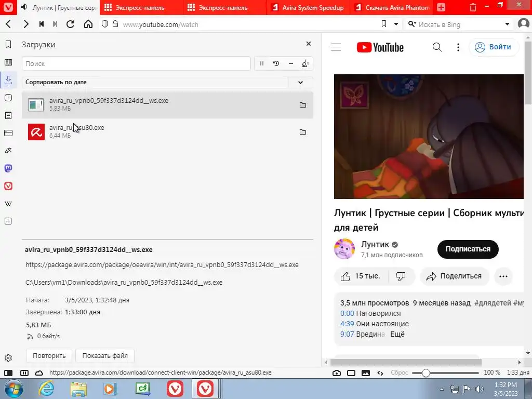Open the Wikipedia web panel
Viewport: 532px width, 399px height.
pos(8,204)
